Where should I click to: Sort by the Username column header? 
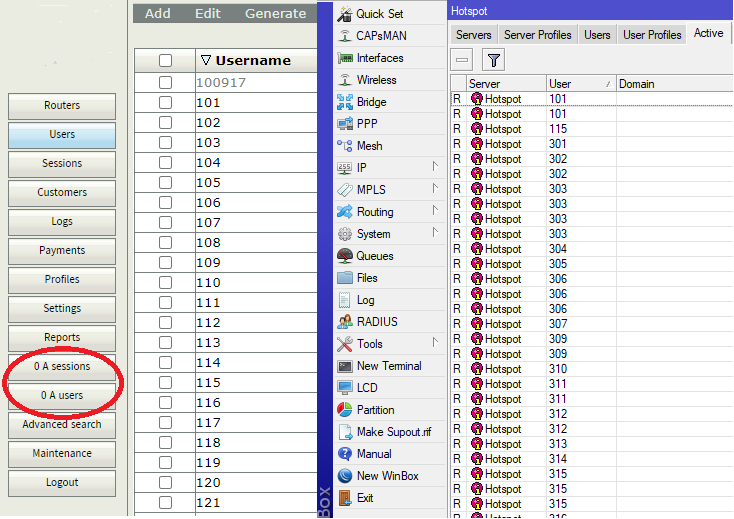click(256, 60)
